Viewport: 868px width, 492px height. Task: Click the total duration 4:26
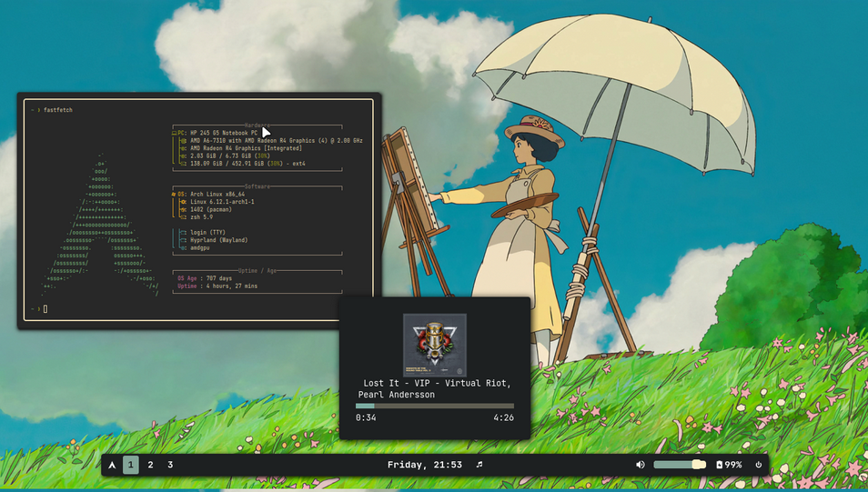click(x=504, y=417)
